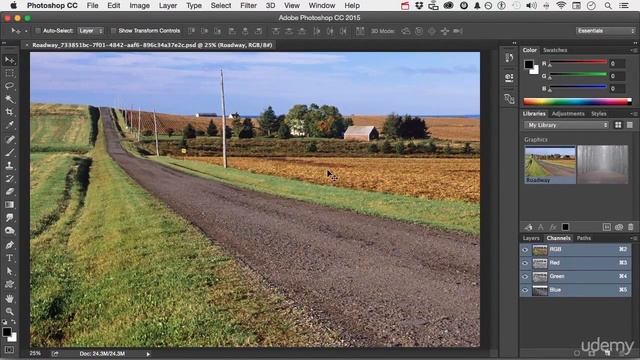Image resolution: width=640 pixels, height=360 pixels.
Task: Select the Pen tool
Action: tap(9, 245)
